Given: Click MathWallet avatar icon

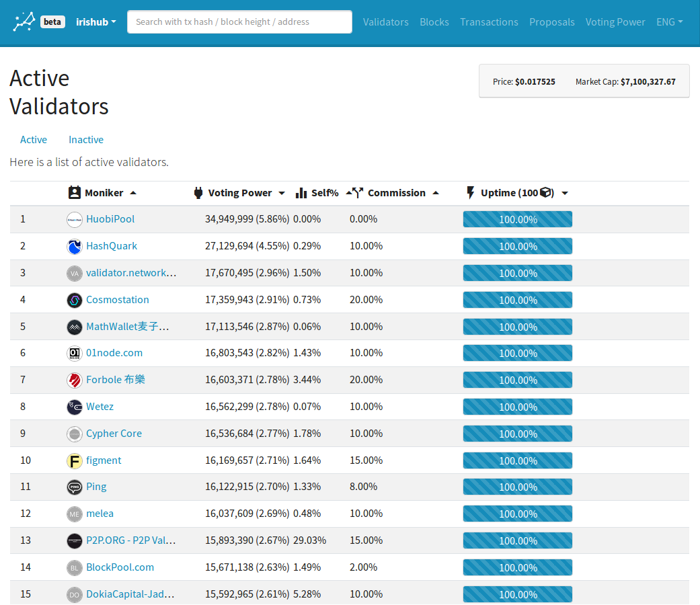Looking at the screenshot, I should click(75, 327).
